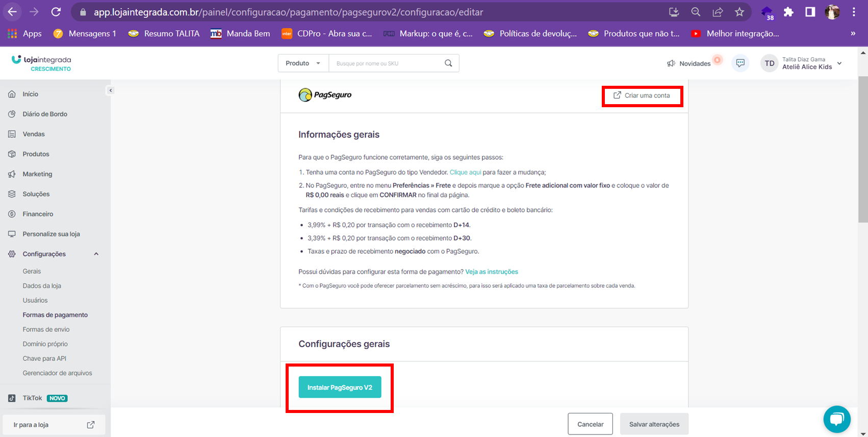
Task: Open the Resumo TALITA bookmark
Action: point(164,33)
